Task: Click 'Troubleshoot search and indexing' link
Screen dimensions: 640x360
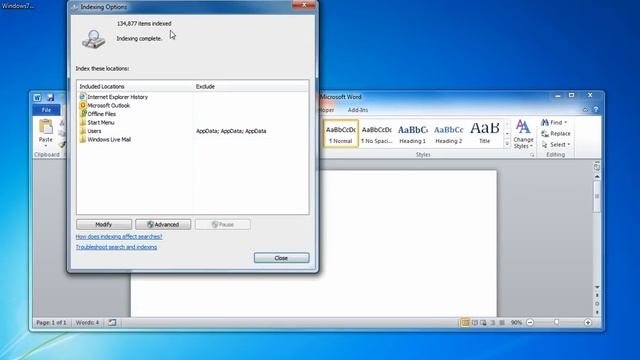Action: [x=116, y=247]
